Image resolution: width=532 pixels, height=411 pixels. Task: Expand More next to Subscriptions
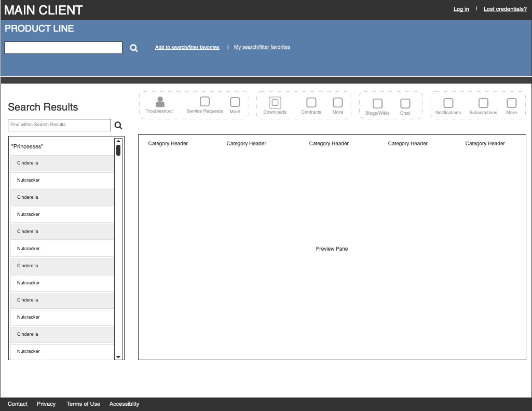[x=511, y=103]
